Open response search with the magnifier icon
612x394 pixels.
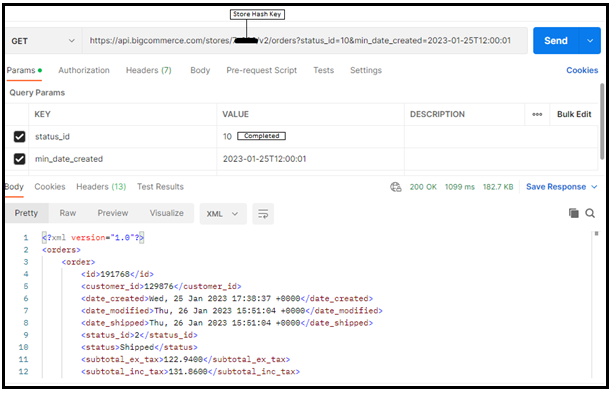click(x=590, y=213)
